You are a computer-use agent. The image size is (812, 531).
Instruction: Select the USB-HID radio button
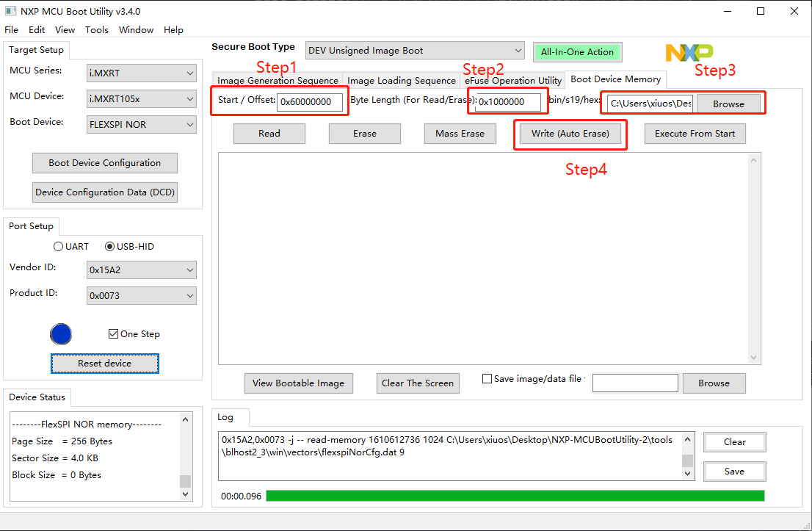[110, 247]
